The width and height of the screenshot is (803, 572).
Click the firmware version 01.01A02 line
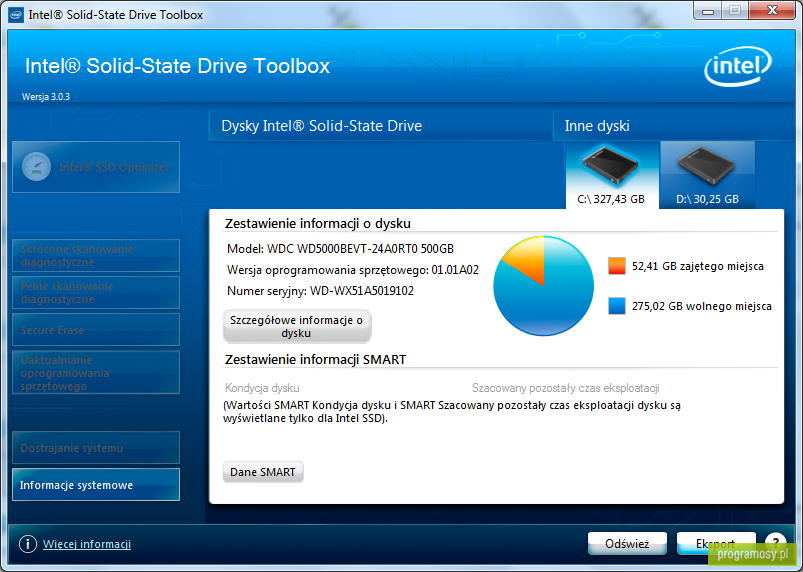point(353,270)
